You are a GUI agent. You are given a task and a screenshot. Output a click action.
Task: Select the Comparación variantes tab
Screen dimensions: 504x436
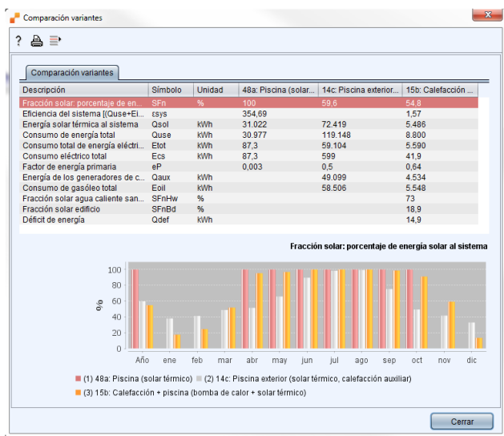click(72, 72)
